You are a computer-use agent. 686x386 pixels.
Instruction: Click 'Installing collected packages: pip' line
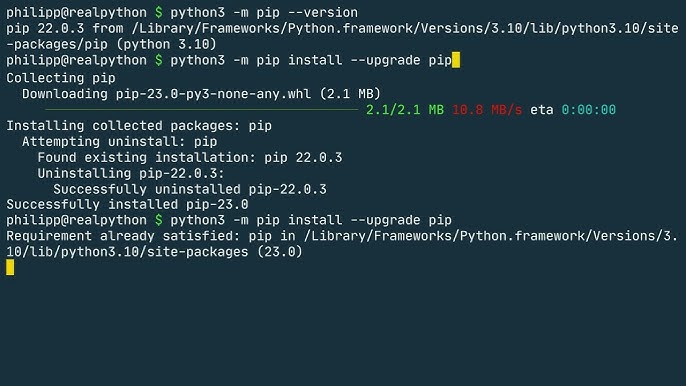139,126
